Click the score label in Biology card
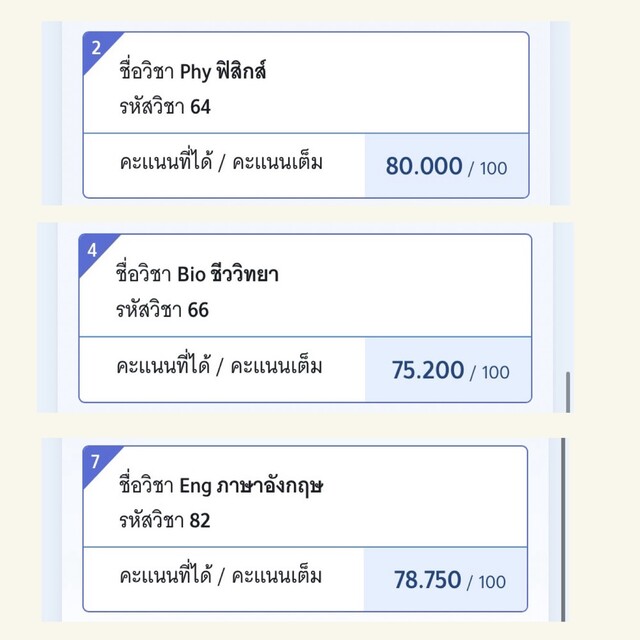Screen dimensions: 640x640 click(x=219, y=366)
